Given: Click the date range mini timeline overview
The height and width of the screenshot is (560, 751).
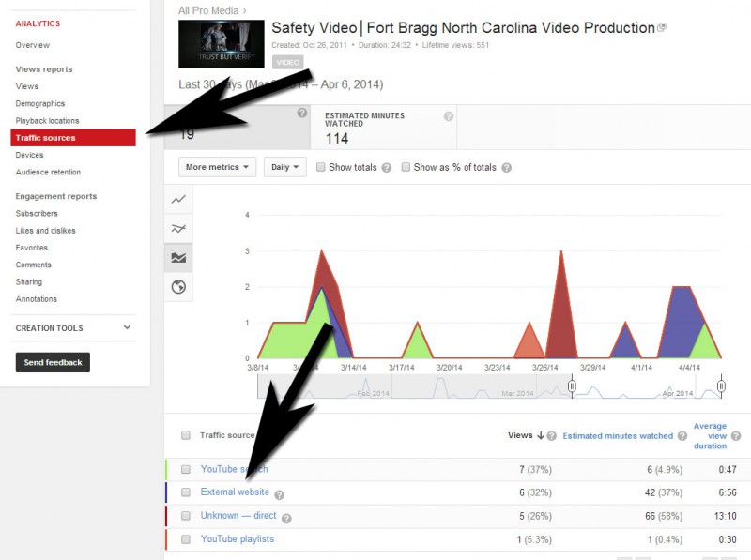Looking at the screenshot, I should (x=489, y=386).
